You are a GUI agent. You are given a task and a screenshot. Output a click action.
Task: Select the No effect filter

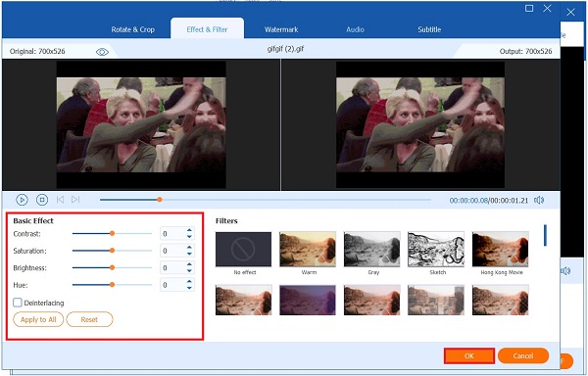click(243, 249)
